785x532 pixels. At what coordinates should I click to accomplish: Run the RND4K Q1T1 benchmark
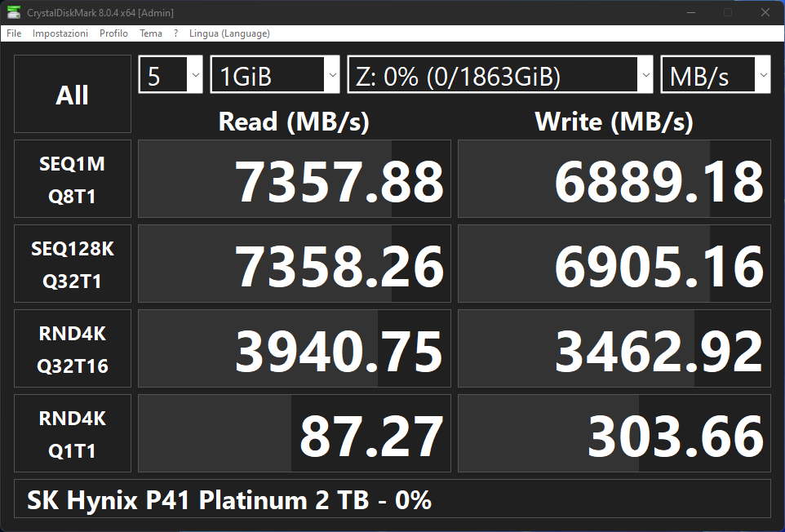click(73, 434)
